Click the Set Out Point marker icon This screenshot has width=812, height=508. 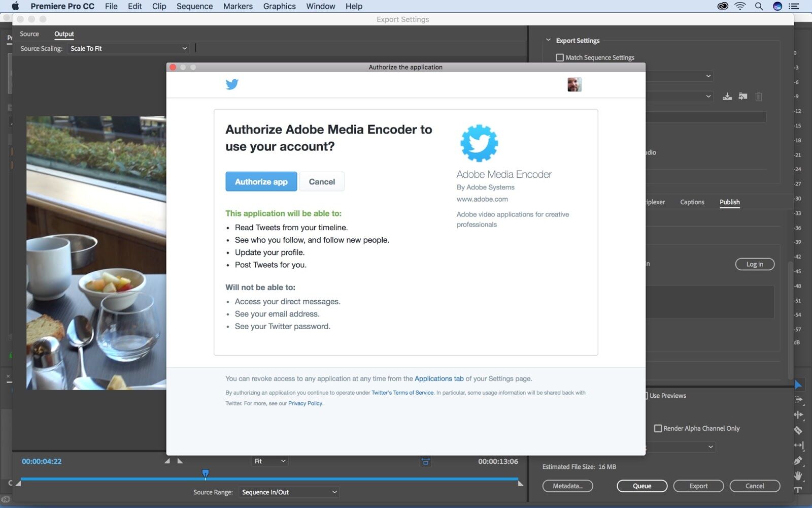coord(180,461)
